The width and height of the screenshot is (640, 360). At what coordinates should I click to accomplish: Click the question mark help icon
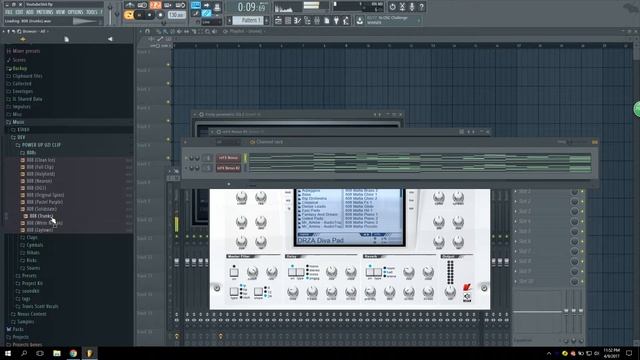pos(422,7)
